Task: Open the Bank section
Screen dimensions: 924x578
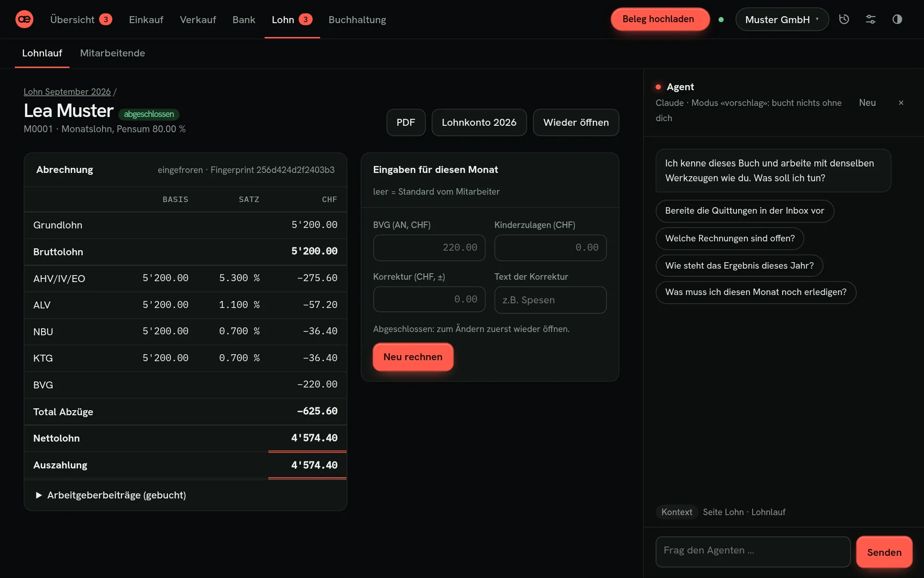Action: [244, 19]
